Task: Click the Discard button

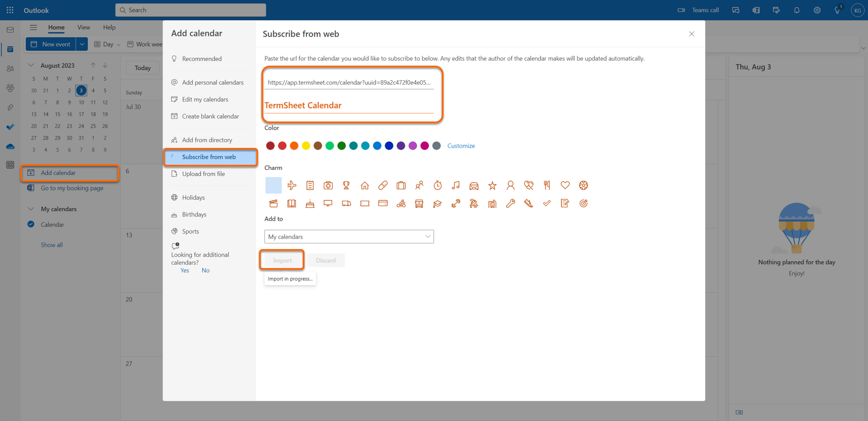Action: point(326,260)
